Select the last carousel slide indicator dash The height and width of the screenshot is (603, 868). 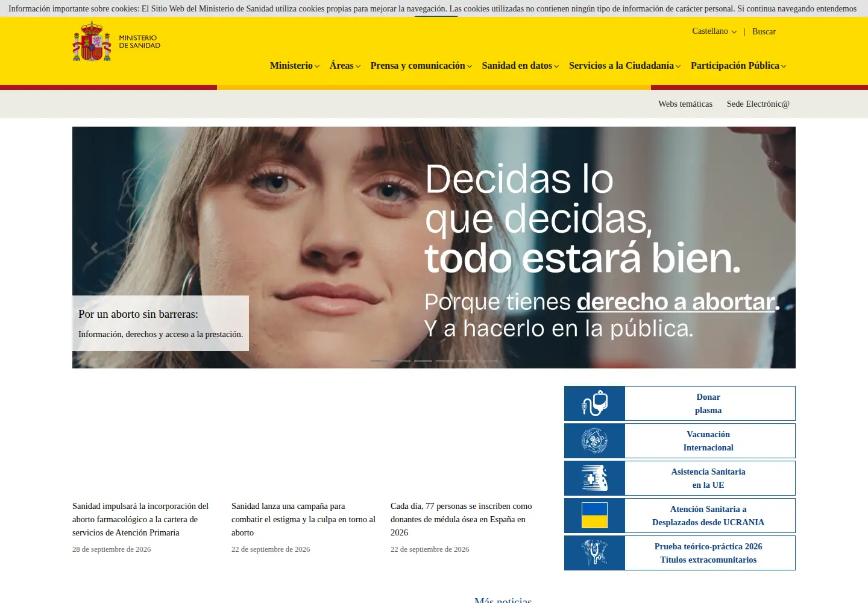pyautogui.click(x=488, y=361)
